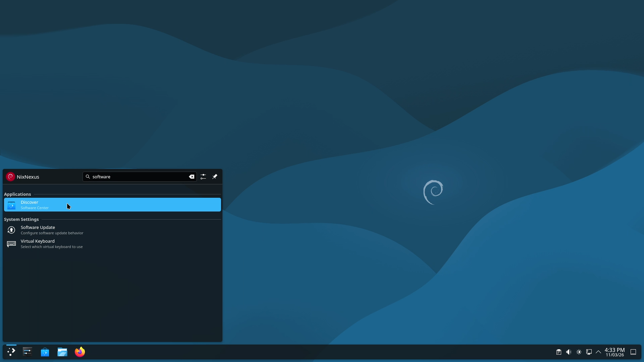
Task: Open the volume control tray icon
Action: (569, 352)
